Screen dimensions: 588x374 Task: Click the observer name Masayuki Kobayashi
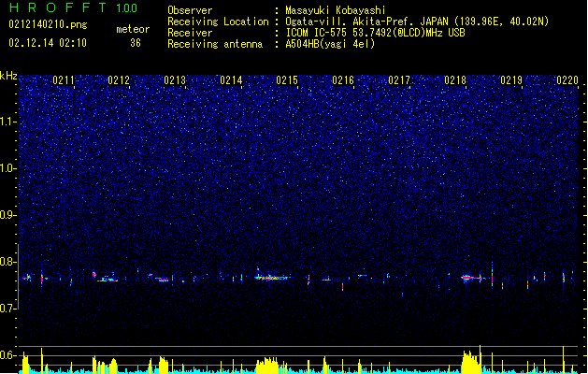(336, 10)
